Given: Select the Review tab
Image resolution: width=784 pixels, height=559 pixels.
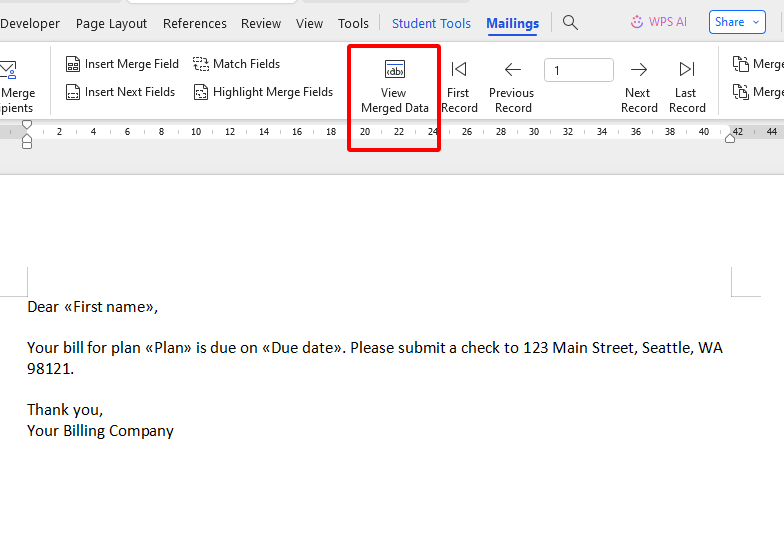Looking at the screenshot, I should coord(261,23).
